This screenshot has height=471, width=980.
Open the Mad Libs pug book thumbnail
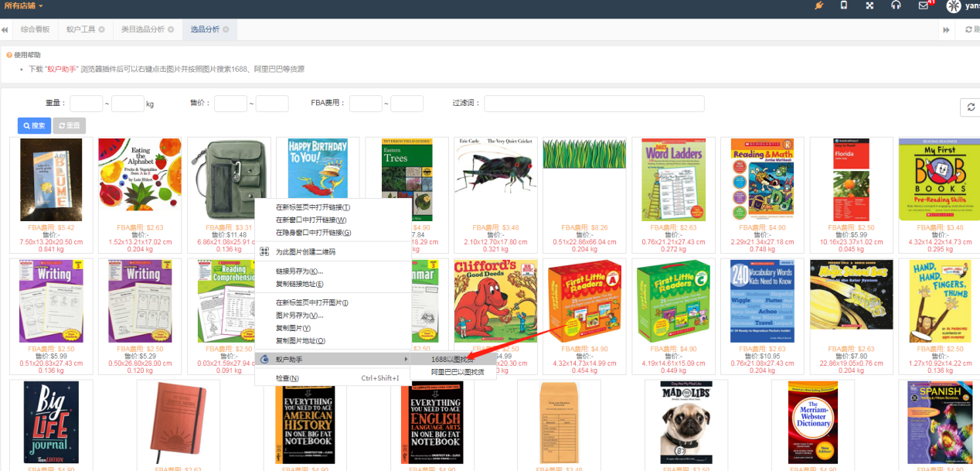point(686,422)
